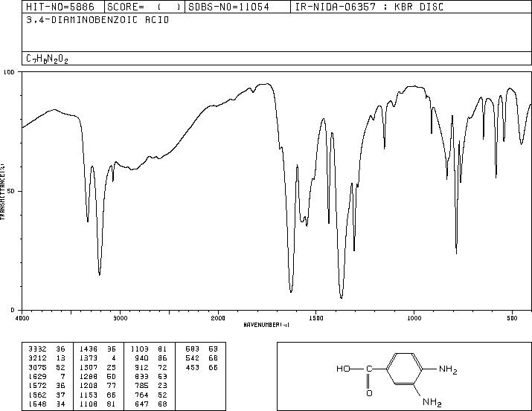Image resolution: width=532 pixels, height=411 pixels.
Task: Click the peak table entry 3075
Action: (x=36, y=367)
